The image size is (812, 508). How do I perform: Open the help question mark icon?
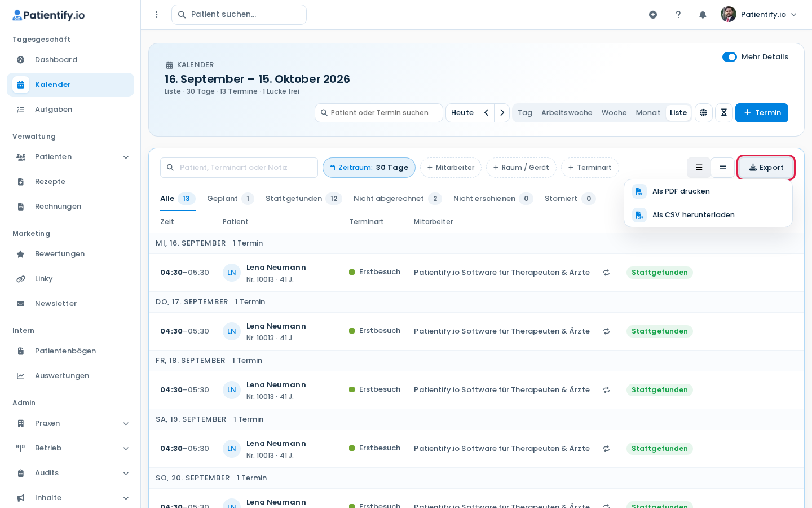click(678, 15)
